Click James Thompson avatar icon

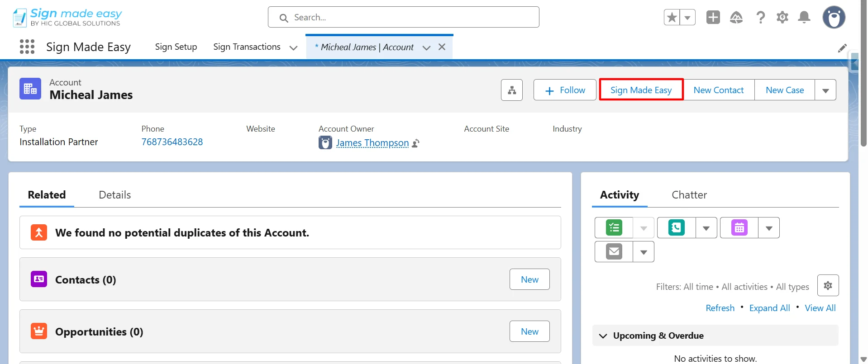click(325, 143)
